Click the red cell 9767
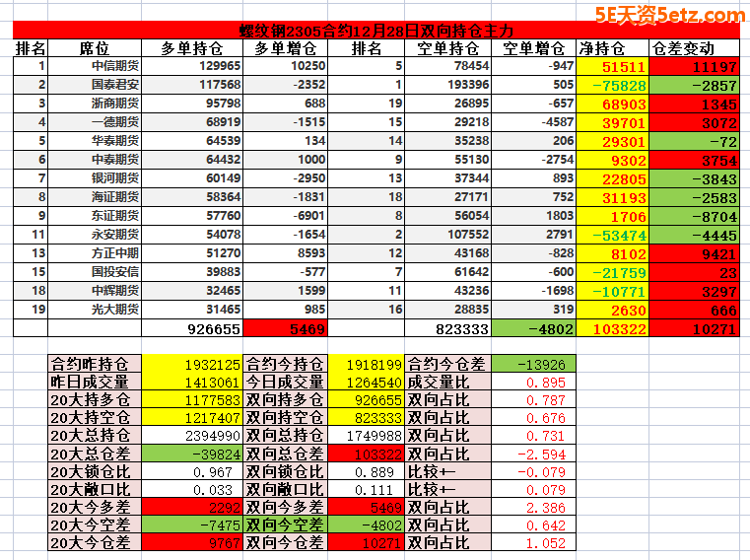 click(x=192, y=542)
